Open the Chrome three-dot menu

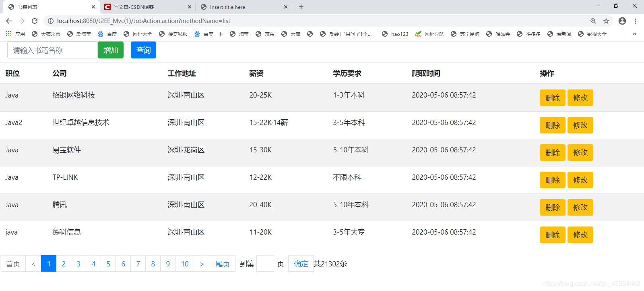[x=635, y=21]
